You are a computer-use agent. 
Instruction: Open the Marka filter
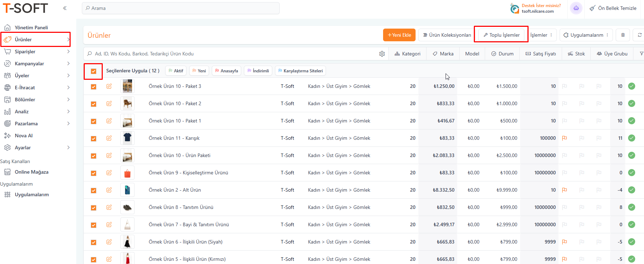443,54
